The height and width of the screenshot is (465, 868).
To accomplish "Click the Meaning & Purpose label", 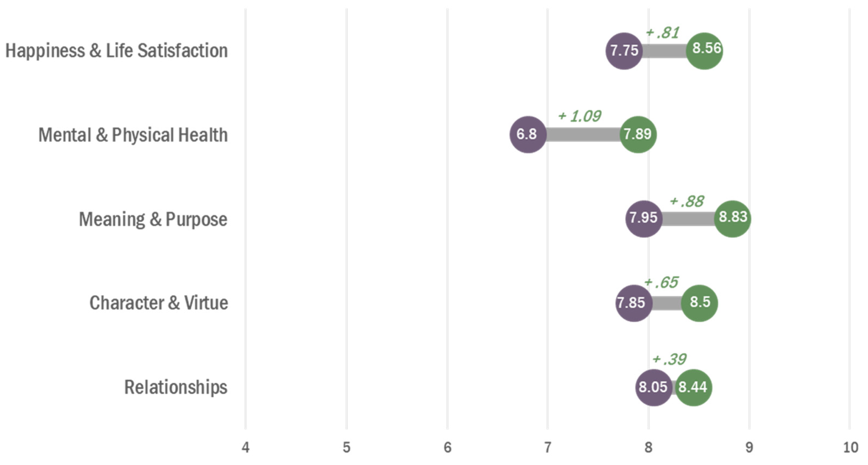I will 153,219.
